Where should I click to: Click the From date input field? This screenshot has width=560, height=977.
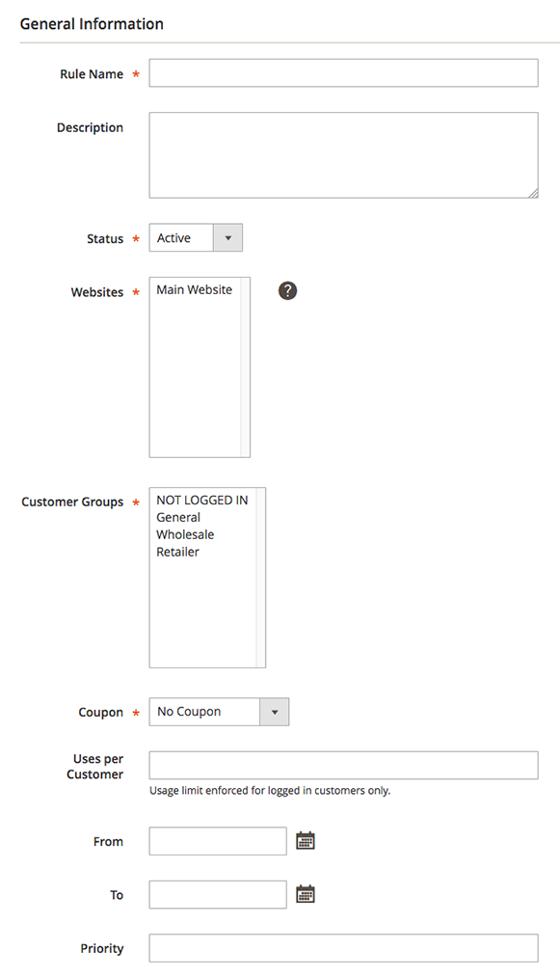(x=218, y=841)
